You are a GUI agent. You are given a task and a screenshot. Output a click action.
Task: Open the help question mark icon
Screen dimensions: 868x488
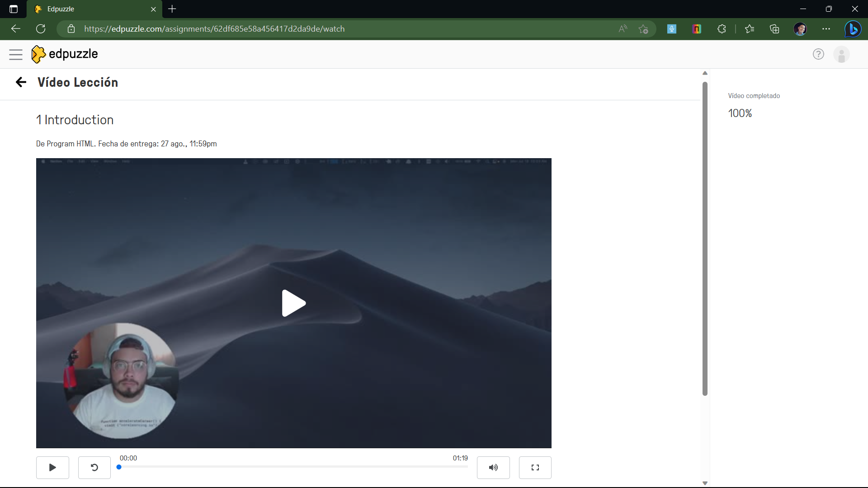point(818,54)
